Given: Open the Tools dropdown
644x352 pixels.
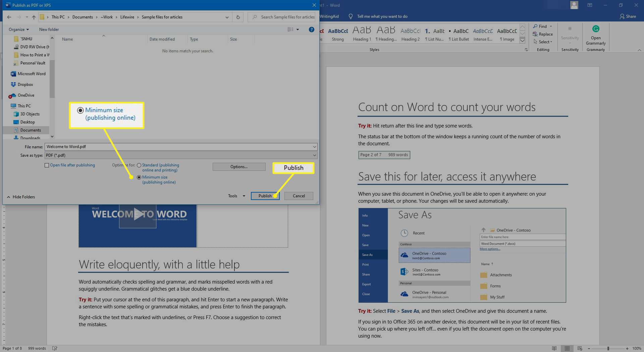Looking at the screenshot, I should [236, 196].
